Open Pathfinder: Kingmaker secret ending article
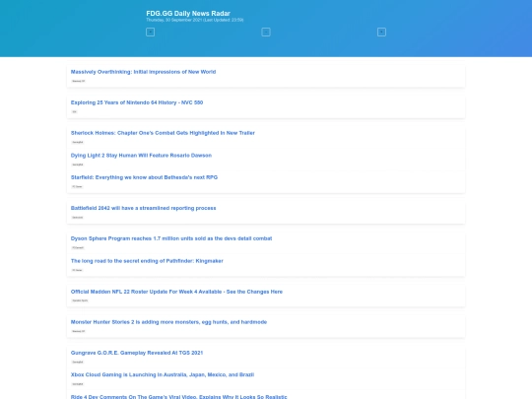 pos(147,261)
